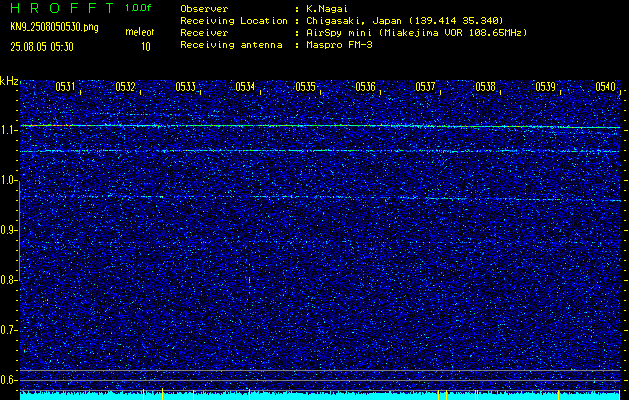Click the meteor count label
This screenshot has width=629, height=400.
tap(140, 32)
